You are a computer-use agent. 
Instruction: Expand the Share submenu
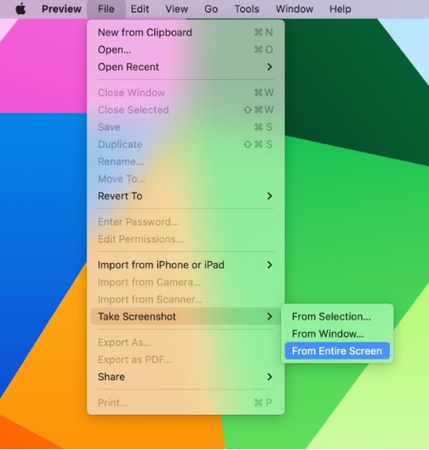pyautogui.click(x=186, y=377)
